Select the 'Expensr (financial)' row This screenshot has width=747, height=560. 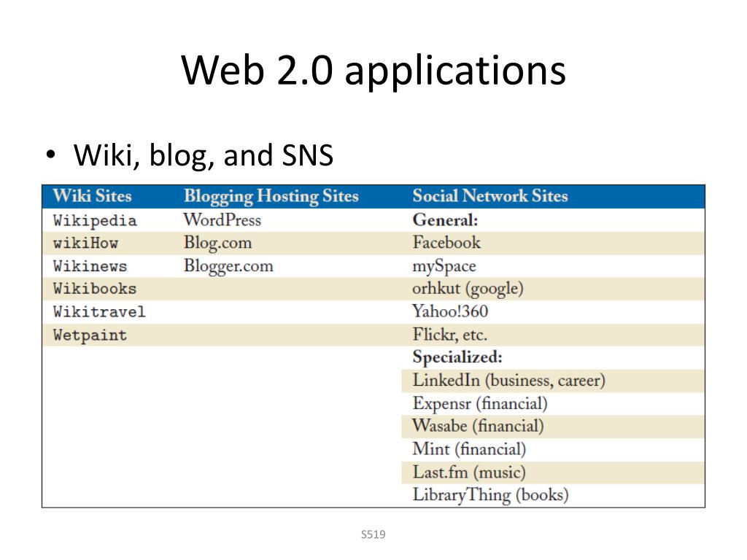click(480, 404)
